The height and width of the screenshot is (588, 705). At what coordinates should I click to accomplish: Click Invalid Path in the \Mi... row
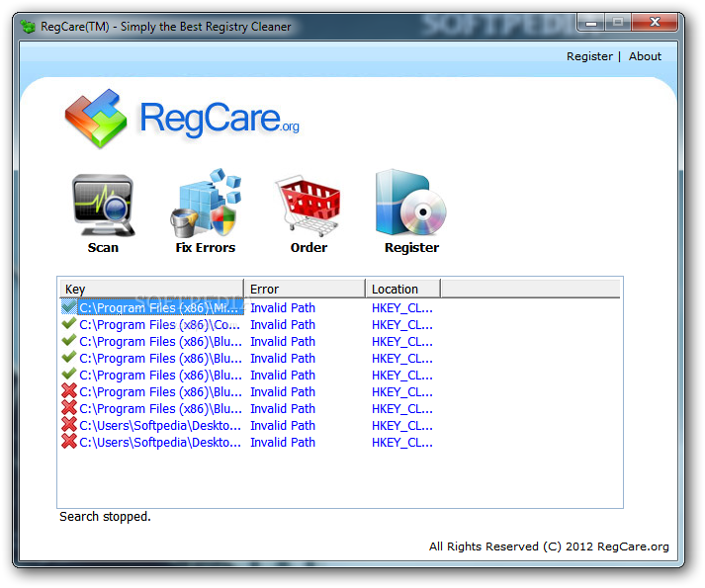click(x=283, y=308)
